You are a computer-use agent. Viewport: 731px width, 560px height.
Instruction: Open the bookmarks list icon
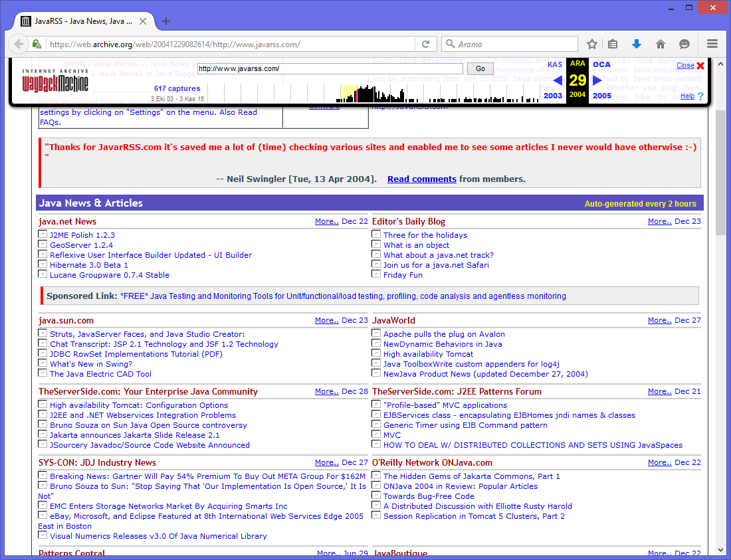613,45
